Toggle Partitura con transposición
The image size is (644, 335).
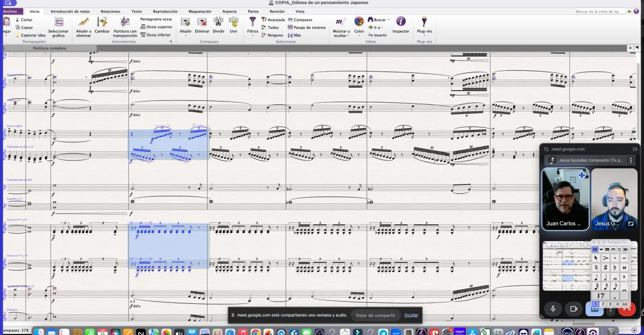(125, 22)
